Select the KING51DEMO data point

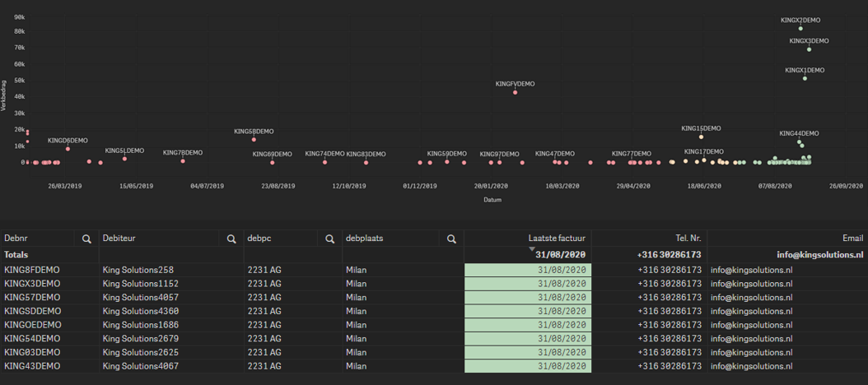pyautogui.click(x=124, y=159)
